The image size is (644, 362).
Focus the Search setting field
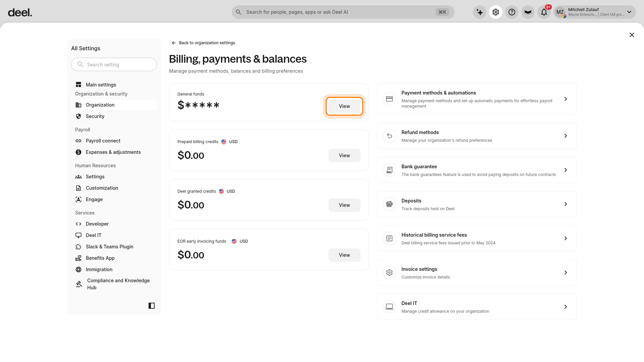point(114,64)
